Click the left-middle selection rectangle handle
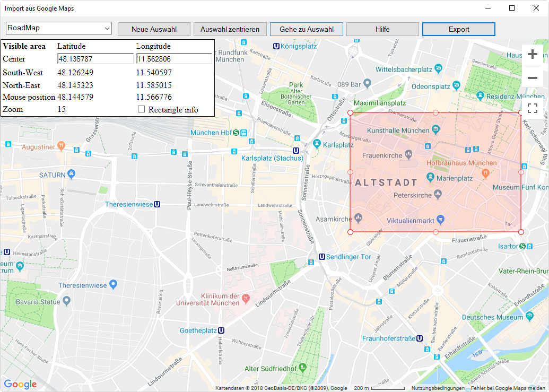 click(350, 172)
